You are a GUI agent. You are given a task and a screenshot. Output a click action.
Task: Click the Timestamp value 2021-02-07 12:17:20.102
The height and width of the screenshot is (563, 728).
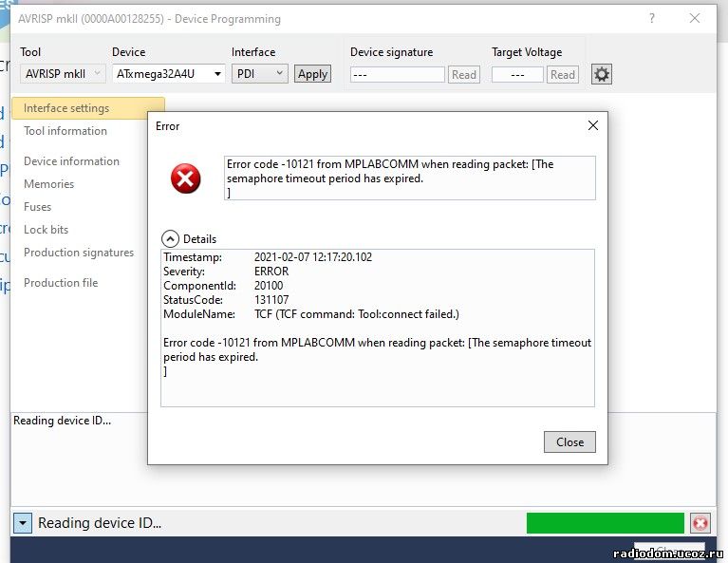point(313,257)
